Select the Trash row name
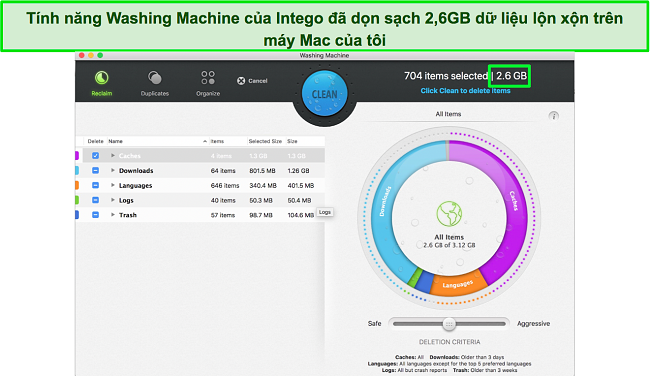The image size is (650, 376). pyautogui.click(x=128, y=215)
